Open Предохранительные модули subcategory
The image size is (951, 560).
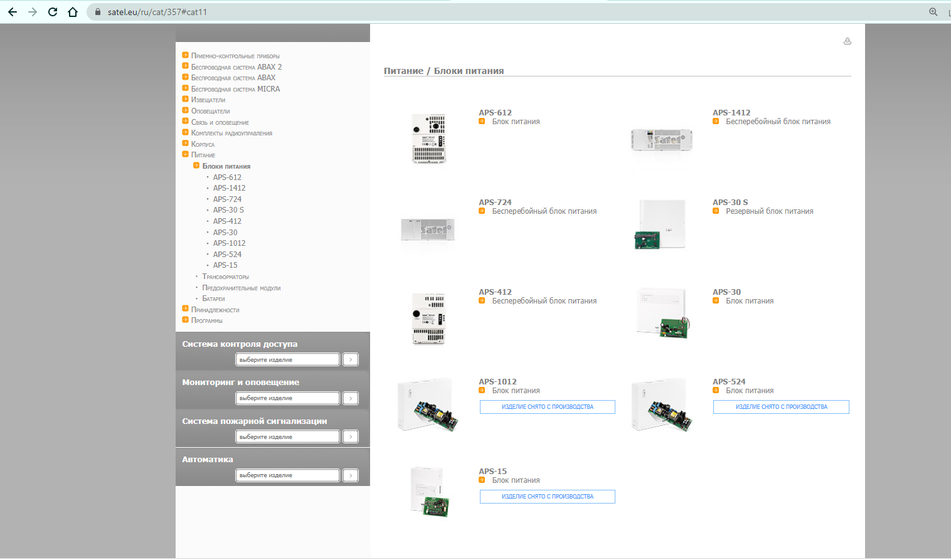pos(241,288)
